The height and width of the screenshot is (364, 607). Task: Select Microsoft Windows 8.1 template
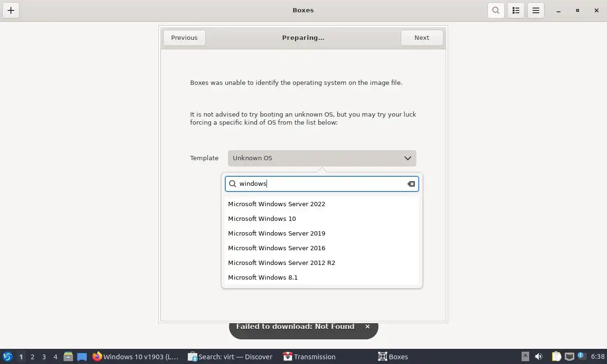[x=322, y=278]
